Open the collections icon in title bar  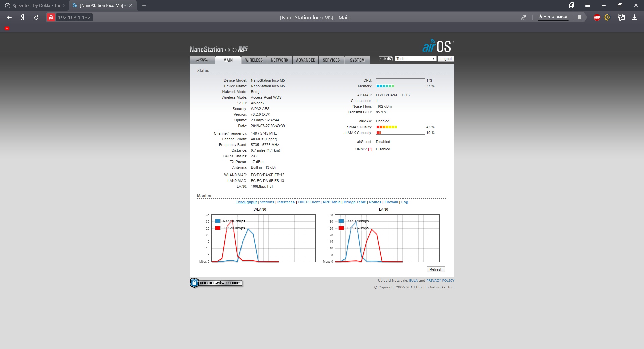pos(571,5)
